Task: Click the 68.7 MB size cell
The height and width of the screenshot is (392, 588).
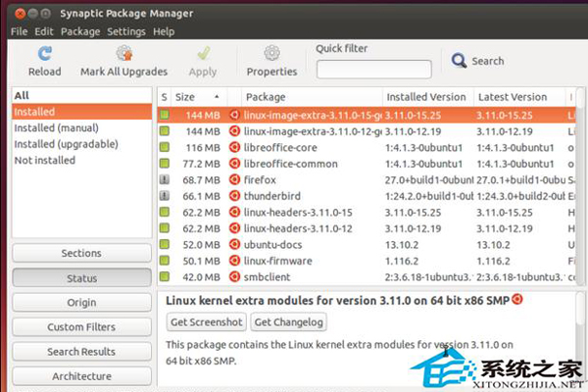Action: [201, 180]
